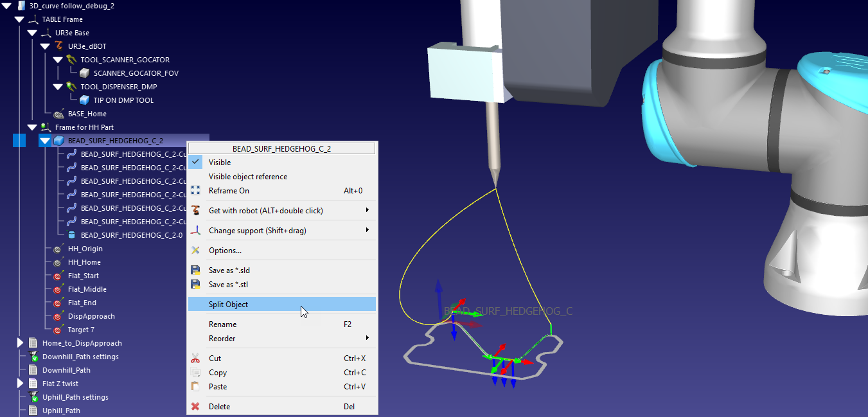Screen dimensions: 868x417
Task: Click the Reframe On icon
Action: coord(196,191)
